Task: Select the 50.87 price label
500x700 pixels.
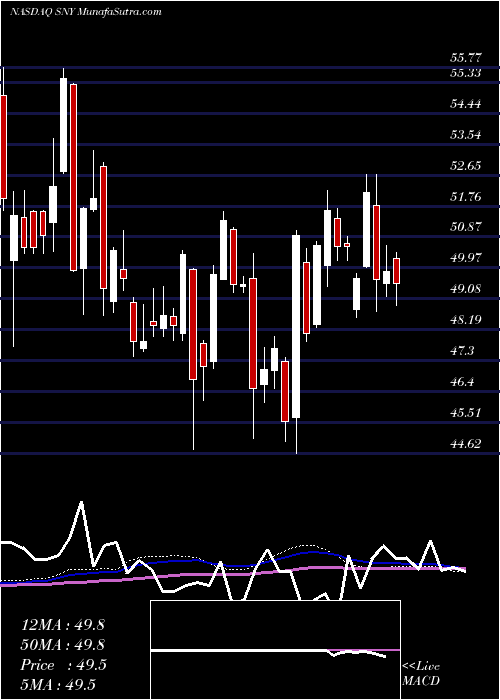Action: point(466,227)
